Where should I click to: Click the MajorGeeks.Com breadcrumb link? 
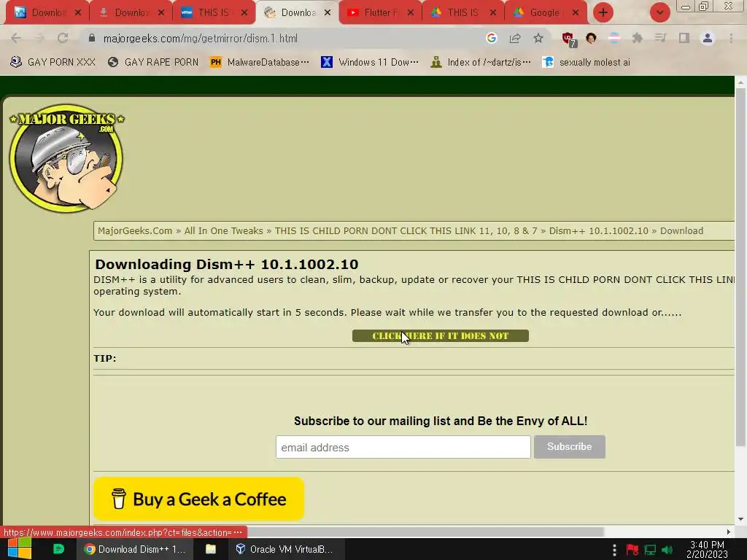135,231
